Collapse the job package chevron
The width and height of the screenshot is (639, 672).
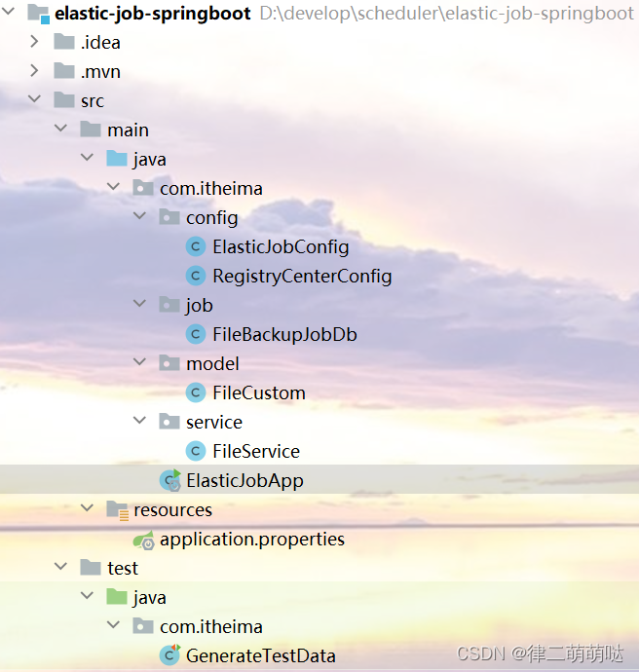(x=139, y=304)
